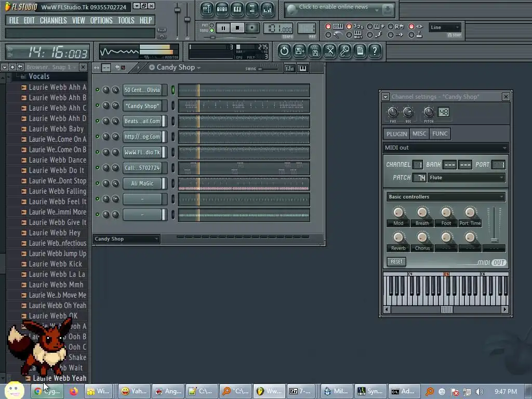Screen dimensions: 532x399
Task: Toggle the wait for input switch
Action: click(349, 35)
